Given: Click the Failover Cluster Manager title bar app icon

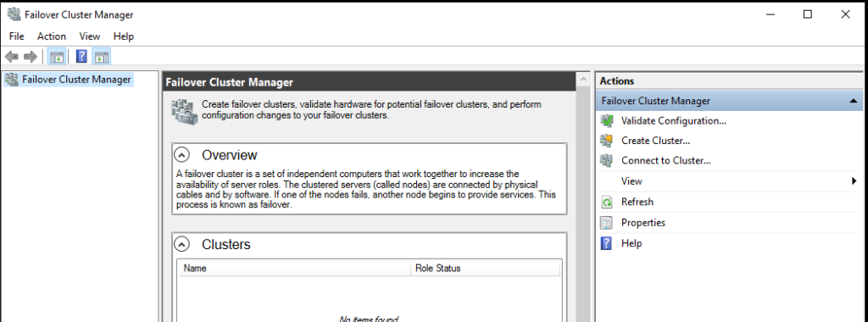Looking at the screenshot, I should [x=14, y=14].
